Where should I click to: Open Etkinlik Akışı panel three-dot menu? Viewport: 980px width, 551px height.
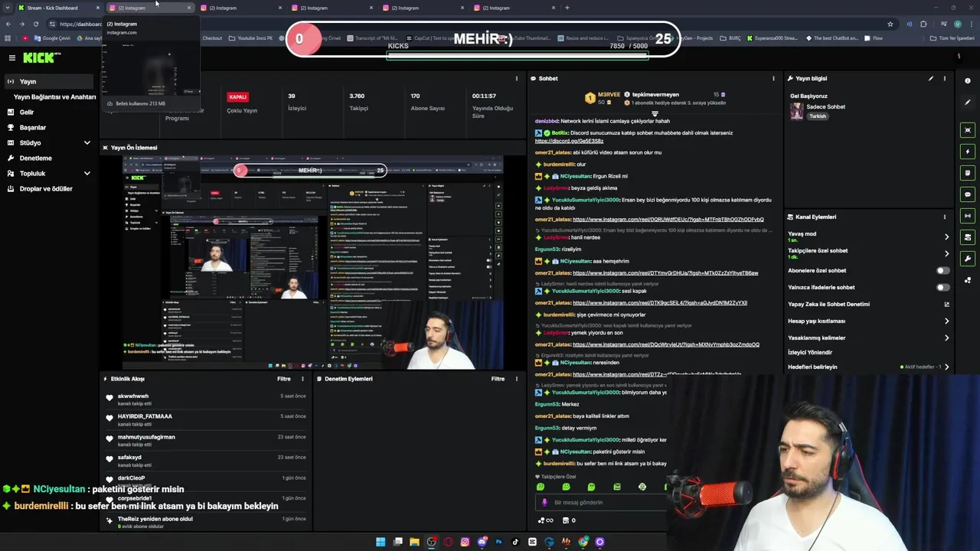pyautogui.click(x=302, y=379)
